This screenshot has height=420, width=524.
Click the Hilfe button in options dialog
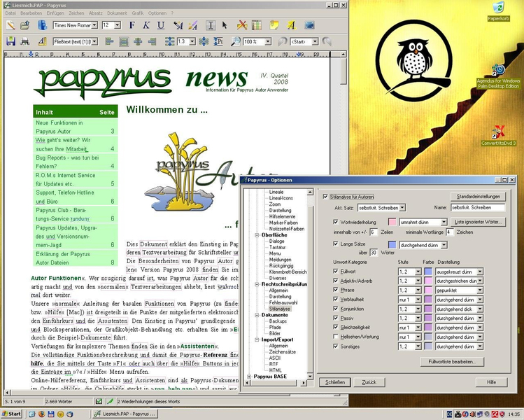(491, 382)
